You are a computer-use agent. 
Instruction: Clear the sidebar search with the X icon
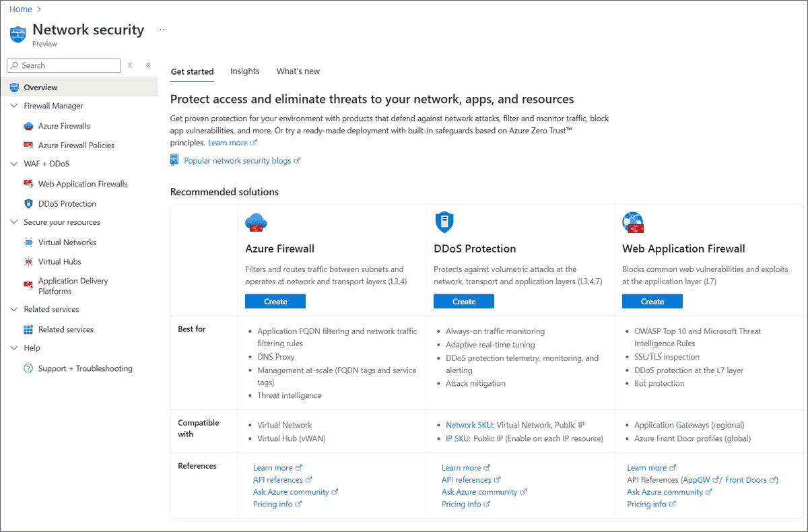[129, 65]
